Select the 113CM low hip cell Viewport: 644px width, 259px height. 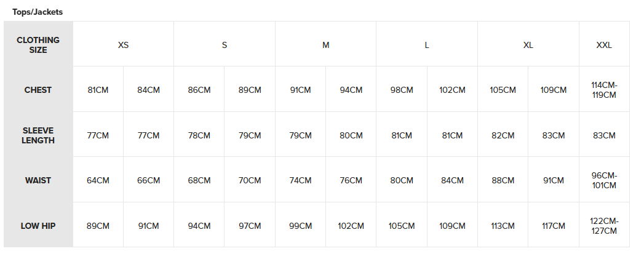click(x=503, y=226)
